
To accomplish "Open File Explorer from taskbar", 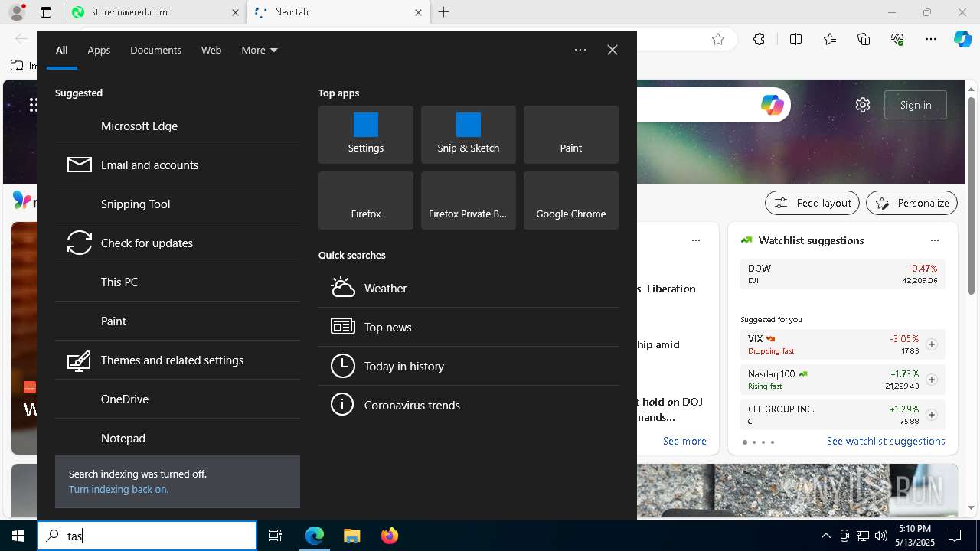I will (x=351, y=536).
